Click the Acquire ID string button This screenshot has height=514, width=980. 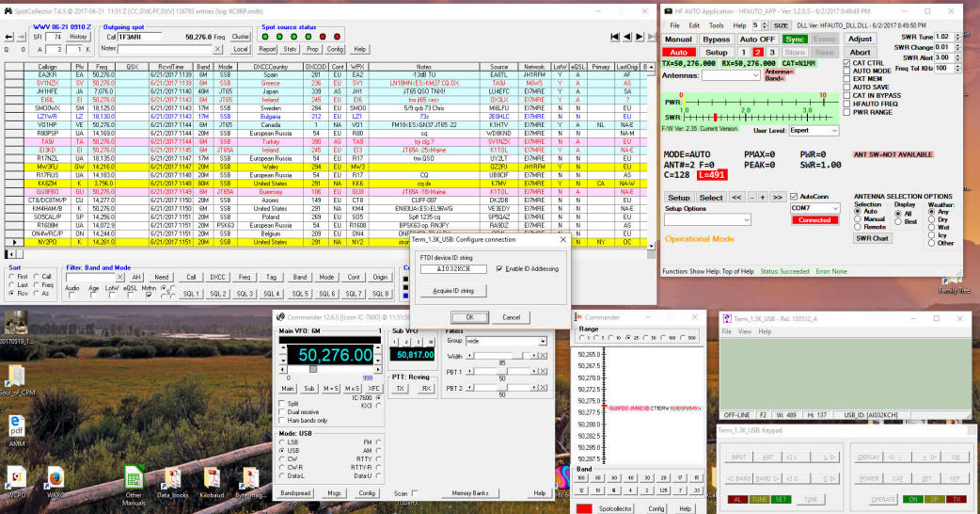pos(453,291)
